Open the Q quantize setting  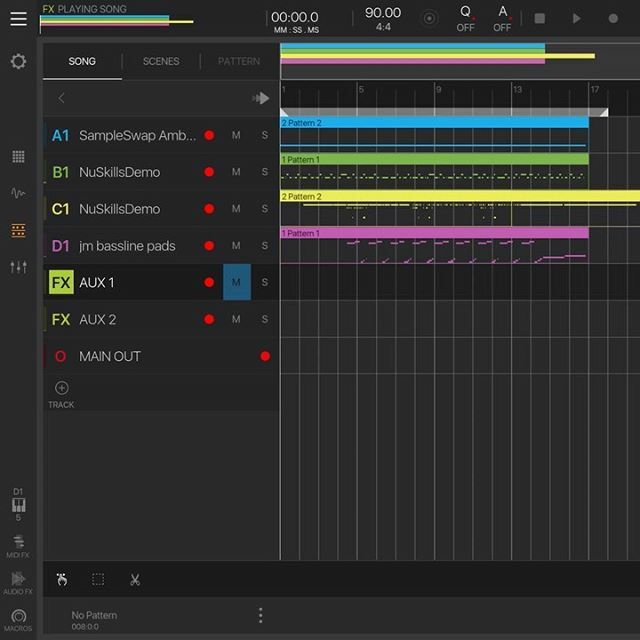point(465,18)
